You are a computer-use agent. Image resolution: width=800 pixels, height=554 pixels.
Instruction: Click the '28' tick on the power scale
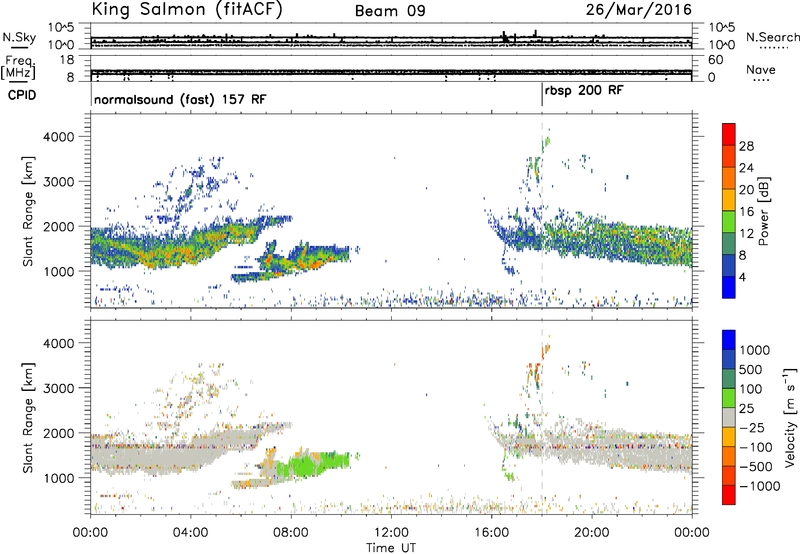746,146
